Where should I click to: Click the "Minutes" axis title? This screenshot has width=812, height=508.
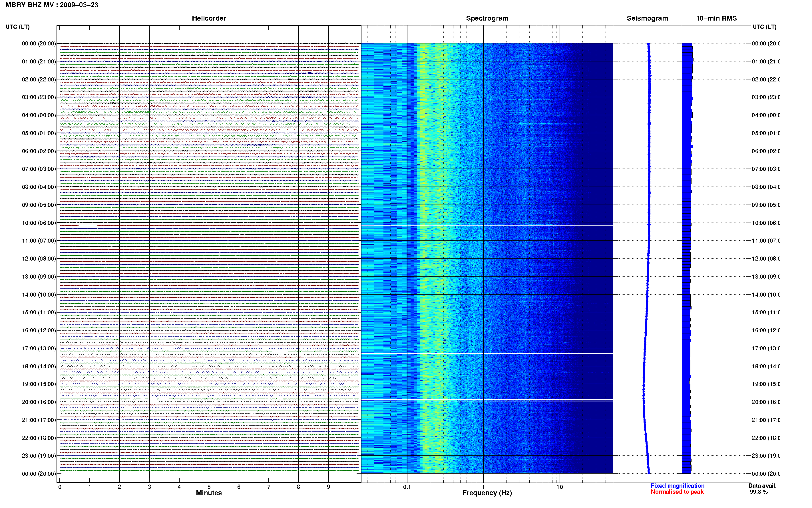tap(209, 493)
